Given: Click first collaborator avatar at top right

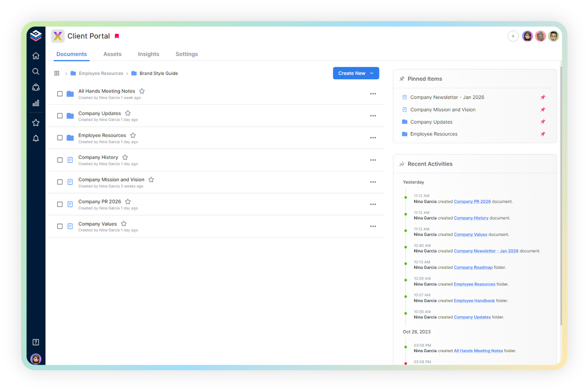Looking at the screenshot, I should 528,36.
